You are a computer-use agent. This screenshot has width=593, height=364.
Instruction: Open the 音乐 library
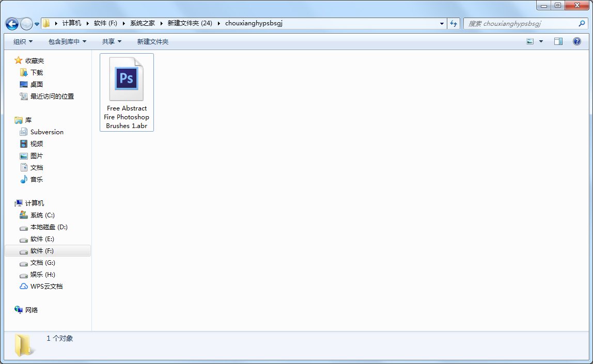[x=37, y=180]
